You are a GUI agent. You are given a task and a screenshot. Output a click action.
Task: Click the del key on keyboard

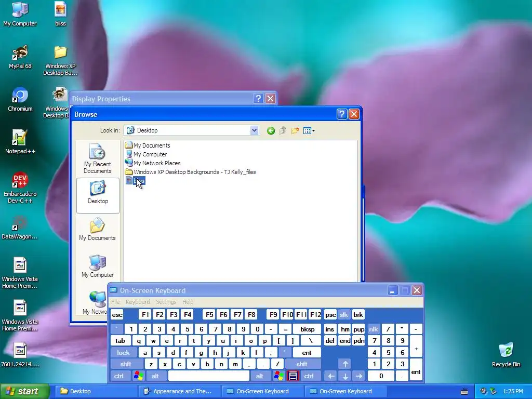(x=330, y=341)
